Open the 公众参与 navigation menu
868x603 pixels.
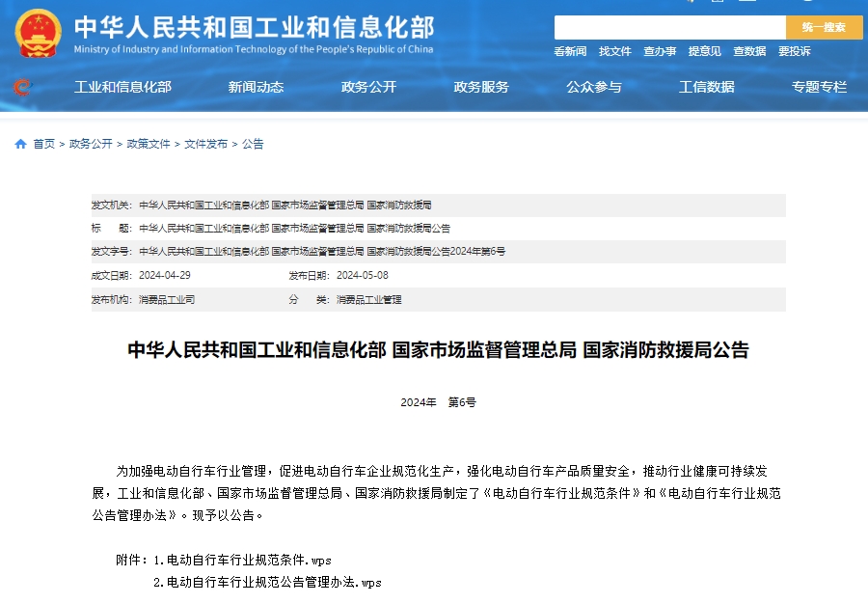[596, 87]
